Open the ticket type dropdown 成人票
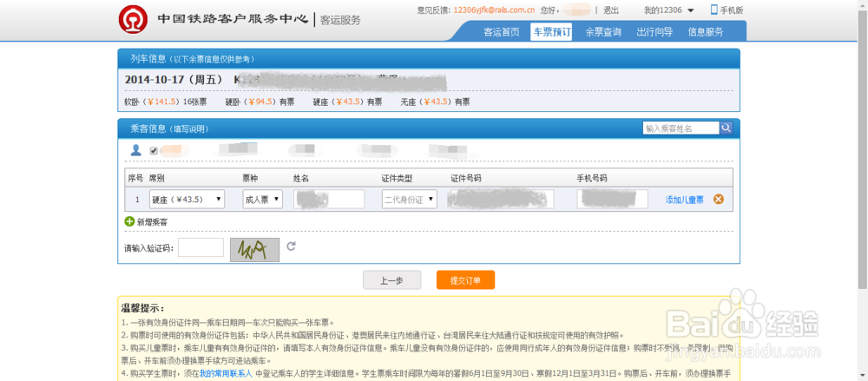This screenshot has height=381, width=868. pos(262,200)
